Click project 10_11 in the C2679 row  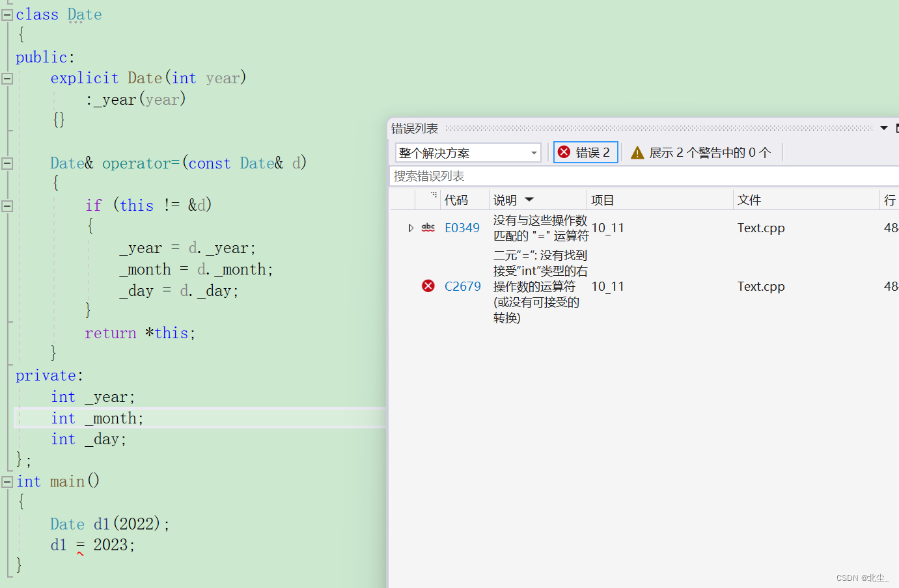point(607,286)
